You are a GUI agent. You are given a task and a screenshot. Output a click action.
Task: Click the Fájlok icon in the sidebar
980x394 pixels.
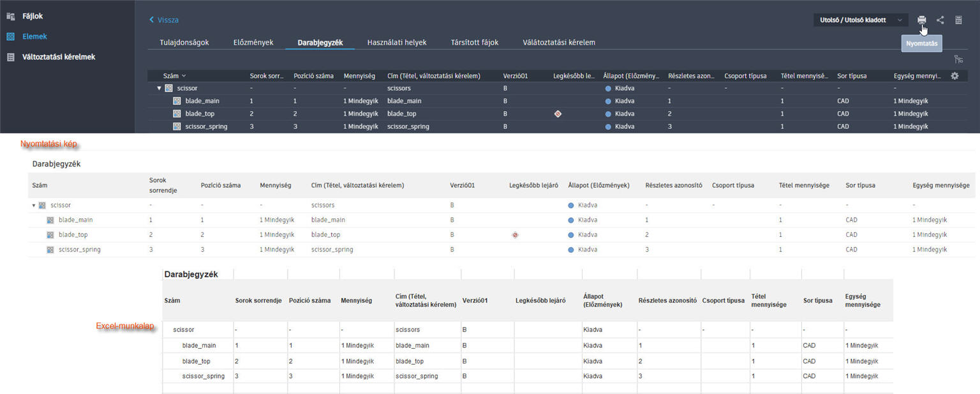click(11, 16)
